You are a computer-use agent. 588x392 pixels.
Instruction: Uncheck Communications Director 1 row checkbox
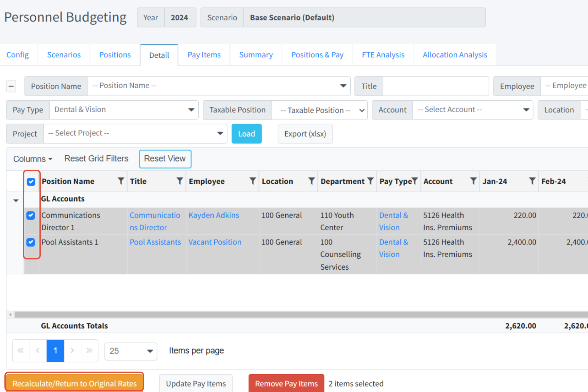pos(31,215)
